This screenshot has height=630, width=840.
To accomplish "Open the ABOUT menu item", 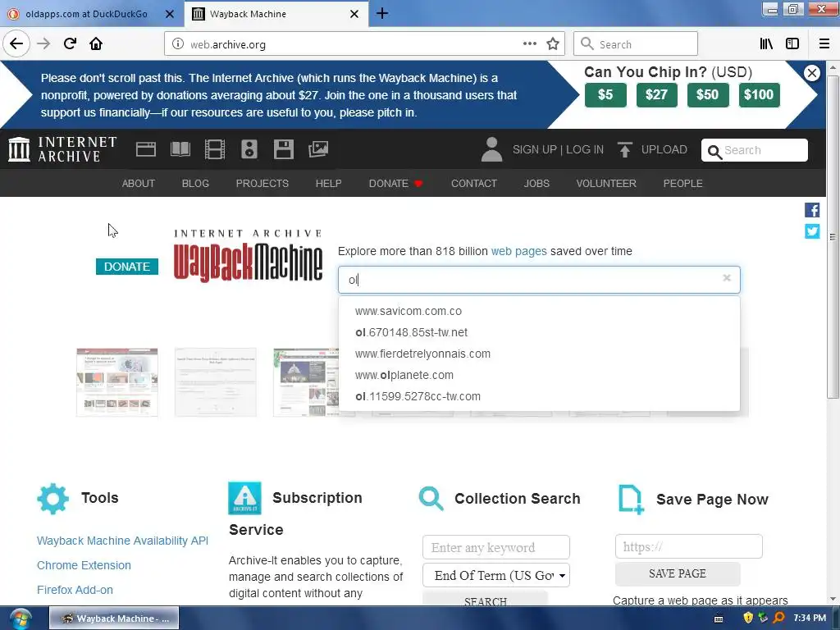I will click(x=138, y=183).
